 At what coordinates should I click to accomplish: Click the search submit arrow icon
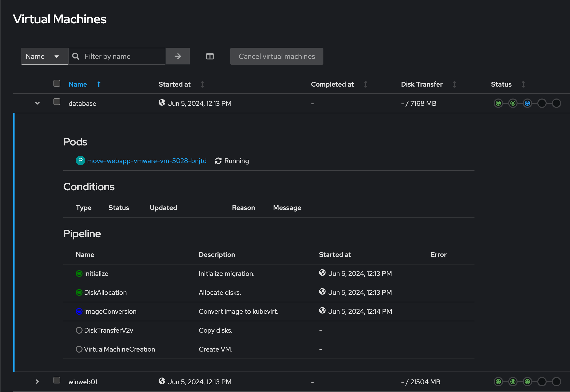click(x=178, y=56)
